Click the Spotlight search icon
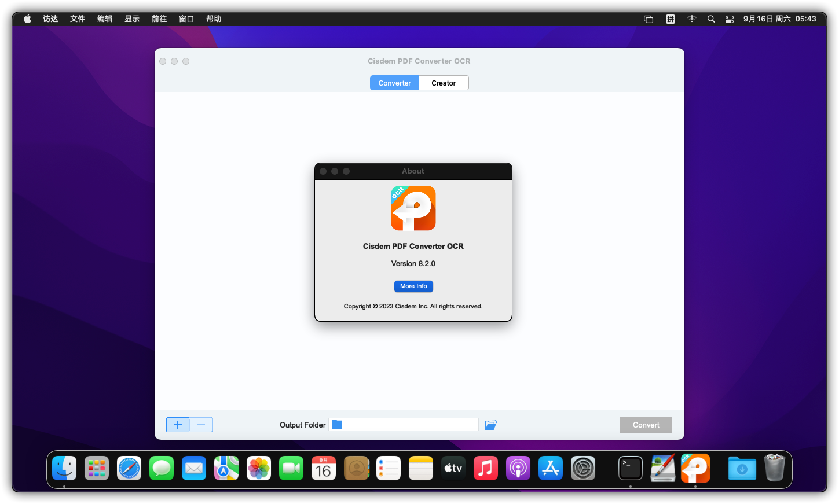Screen dimensions: 839x504 tap(711, 19)
